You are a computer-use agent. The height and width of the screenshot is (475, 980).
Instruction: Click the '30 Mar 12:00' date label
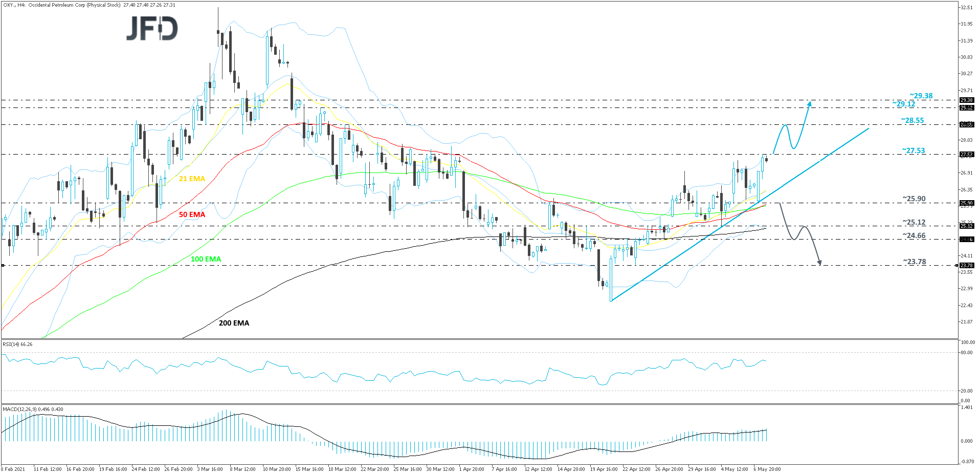440,469
